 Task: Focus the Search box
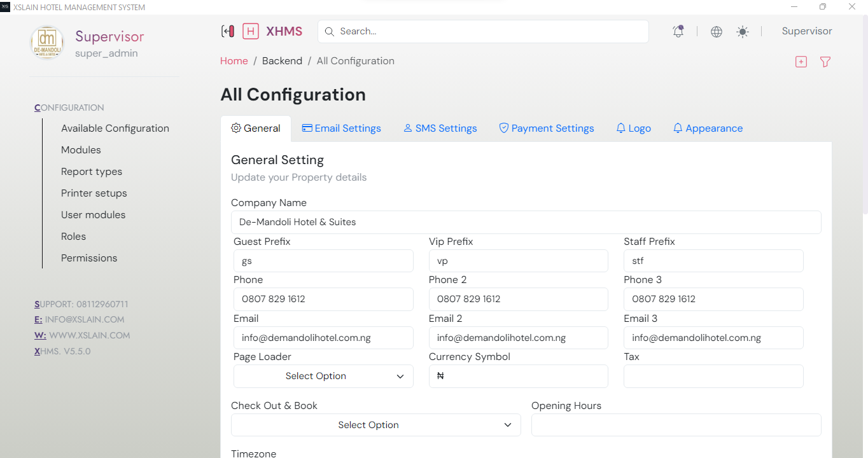point(483,31)
